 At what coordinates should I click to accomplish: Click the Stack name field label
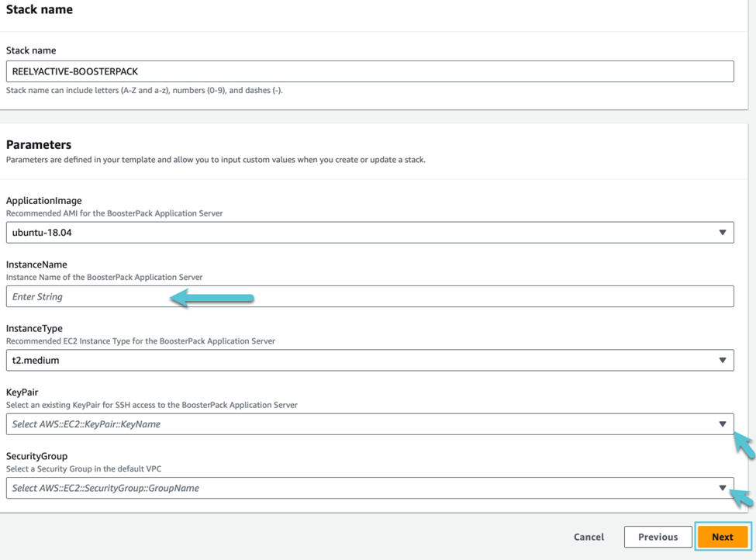point(31,50)
